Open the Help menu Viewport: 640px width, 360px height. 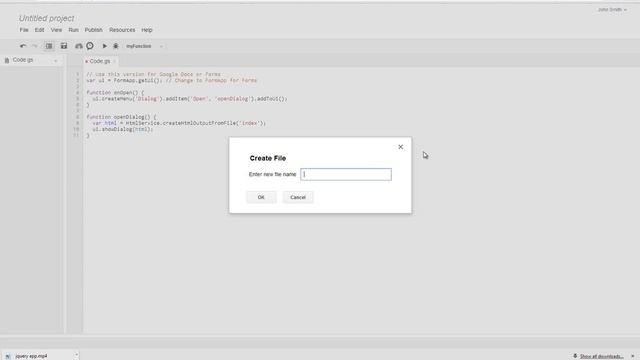point(147,30)
